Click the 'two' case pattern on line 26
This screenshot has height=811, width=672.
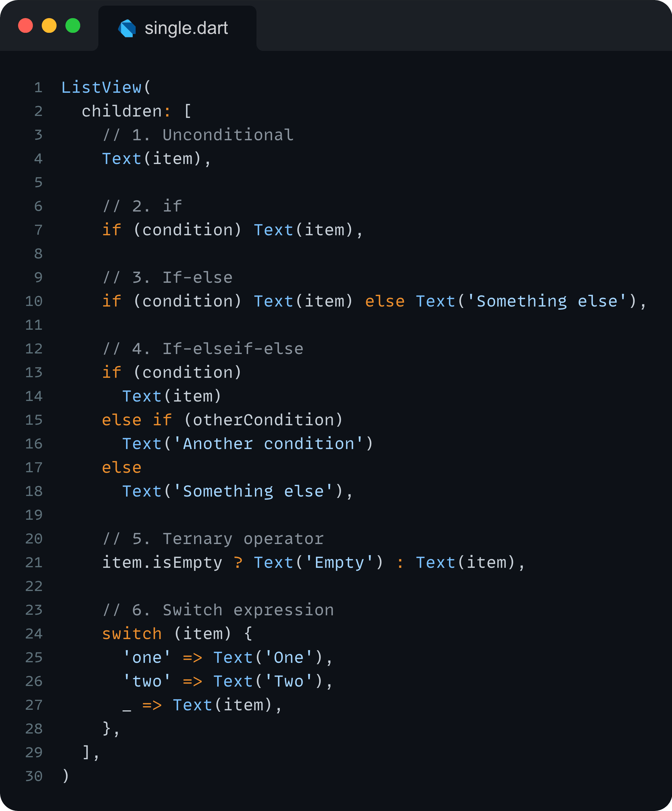[x=146, y=681]
